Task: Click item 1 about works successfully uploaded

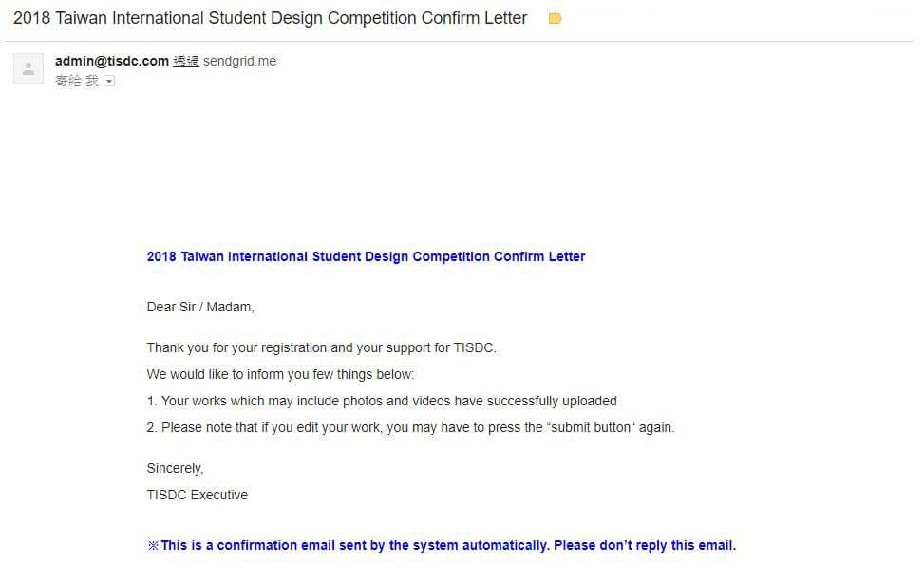Action: 381,401
